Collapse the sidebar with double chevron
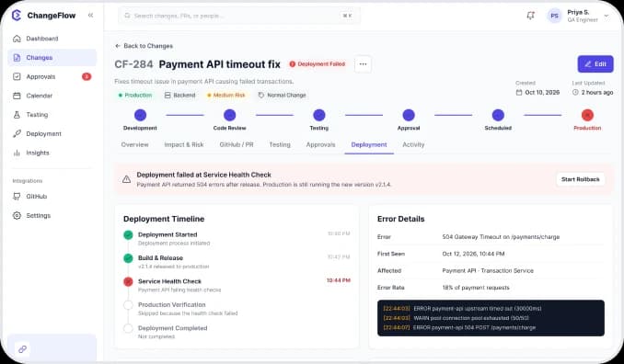Screen dimensions: 624x364 pyautogui.click(x=90, y=15)
